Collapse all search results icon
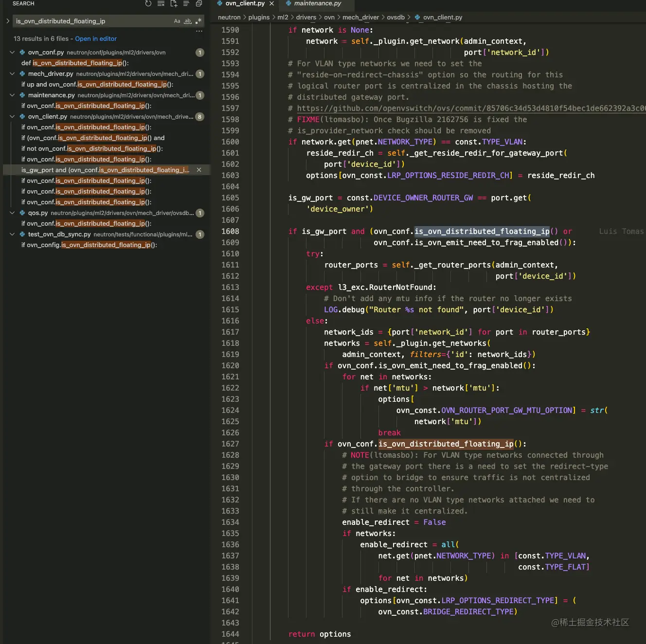This screenshot has height=644, width=646. [199, 3]
